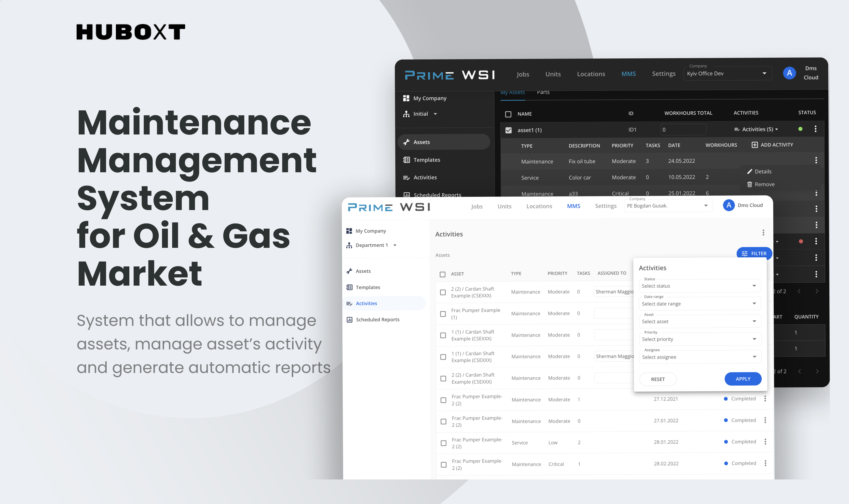Open Jobs tab in the dark window
Image resolution: width=849 pixels, height=504 pixels.
[x=522, y=74]
